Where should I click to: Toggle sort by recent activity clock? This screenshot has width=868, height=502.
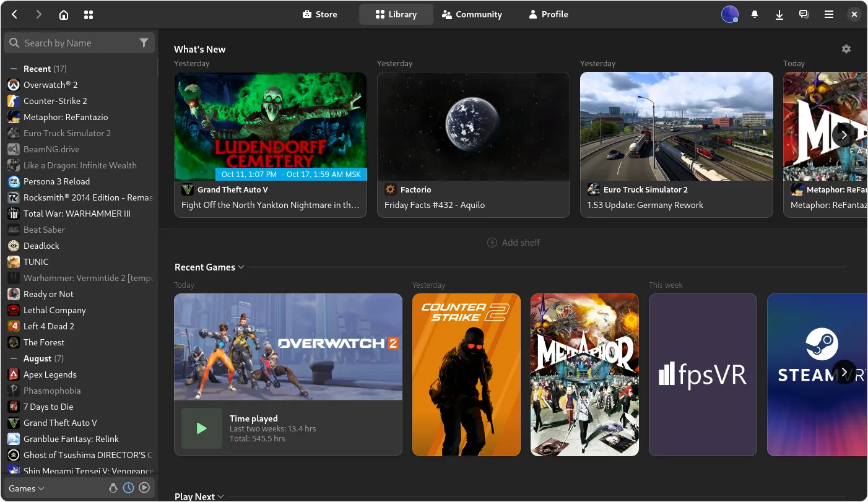(128, 488)
